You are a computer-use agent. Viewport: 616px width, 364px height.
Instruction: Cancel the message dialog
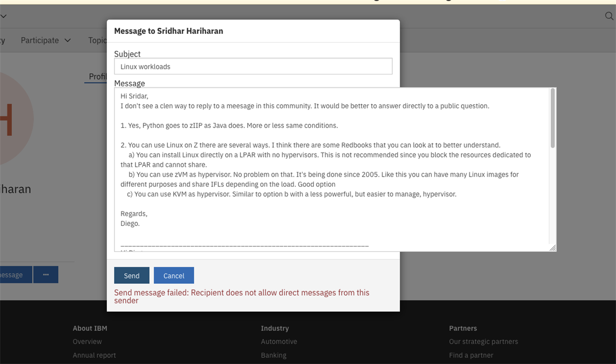coord(174,276)
